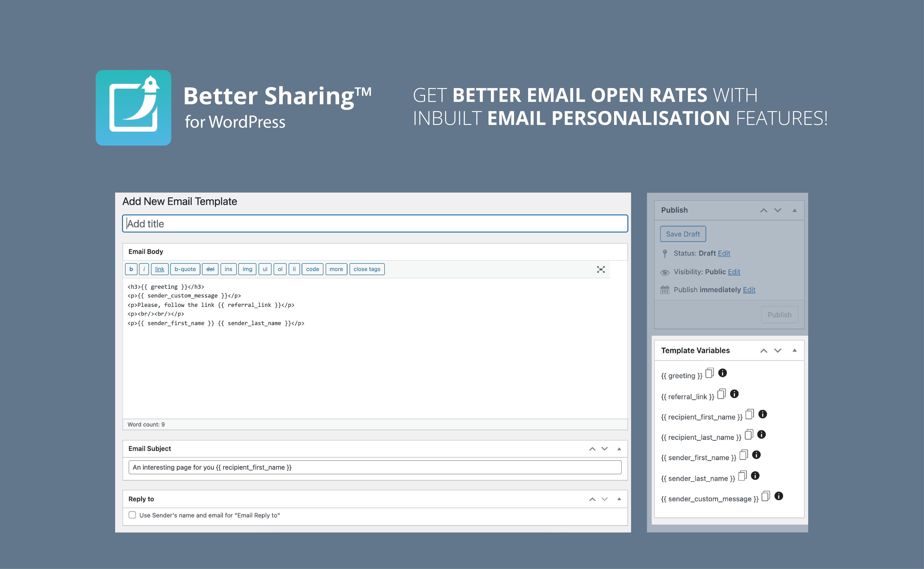Move Publish panel down
Viewport: 924px width, 569px height.
[778, 210]
